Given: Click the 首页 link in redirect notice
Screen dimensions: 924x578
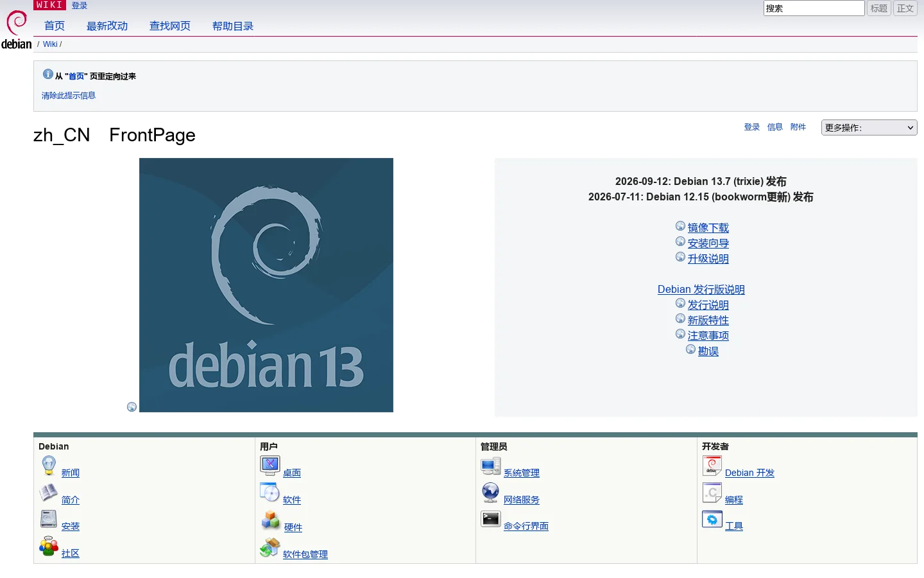Looking at the screenshot, I should [x=76, y=76].
